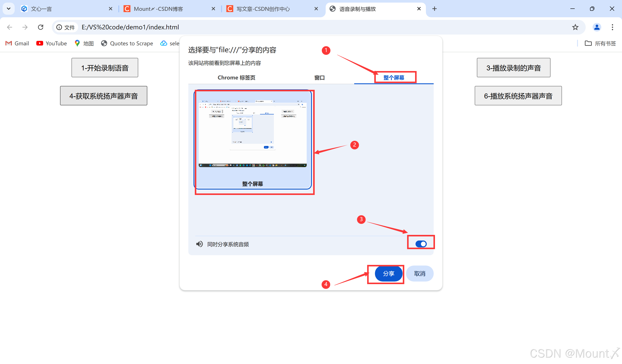
Task: Expand the tab search dropdown arrow
Action: tap(9, 9)
